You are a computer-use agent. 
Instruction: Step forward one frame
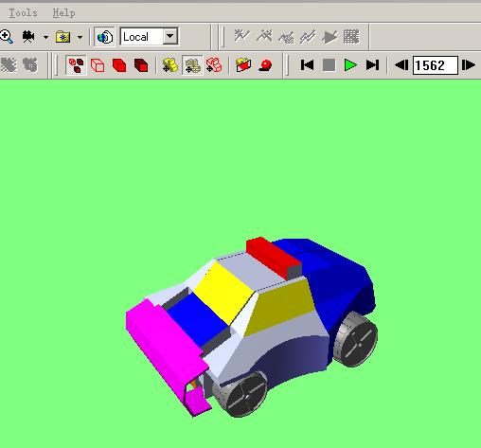click(469, 65)
